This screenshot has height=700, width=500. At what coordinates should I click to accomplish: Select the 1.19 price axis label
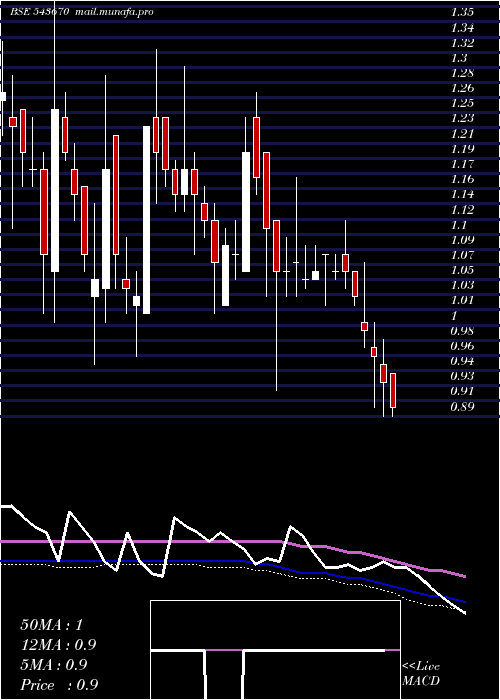(x=462, y=149)
